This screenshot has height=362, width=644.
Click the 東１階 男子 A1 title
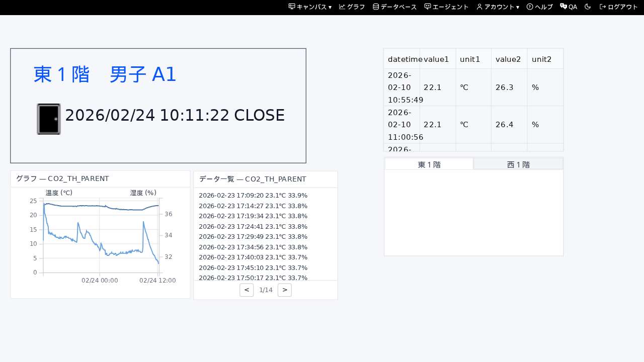tap(105, 74)
